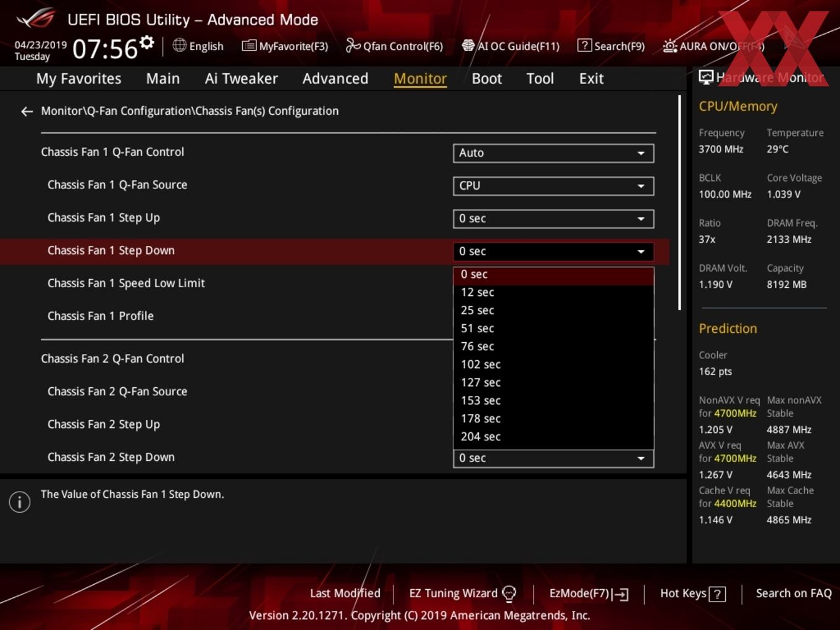Click the 07:56 clock display
The width and height of the screenshot is (840, 630).
(x=104, y=49)
